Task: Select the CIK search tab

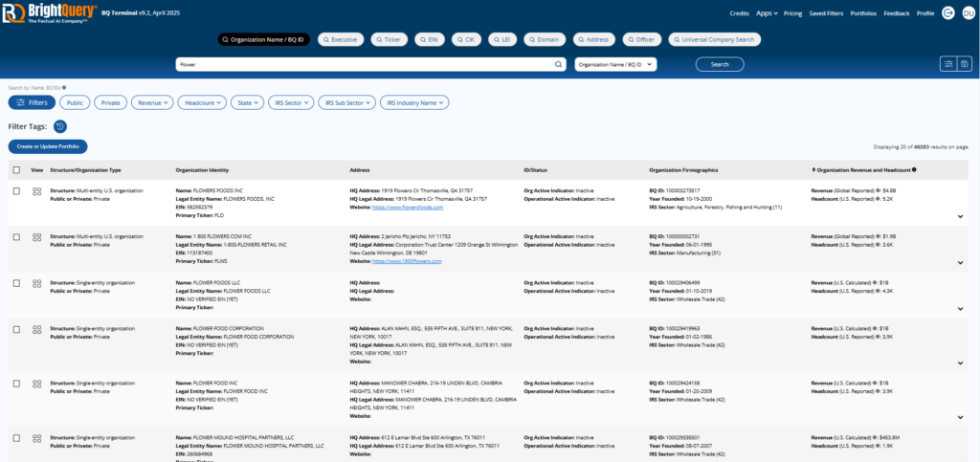Action: (x=466, y=39)
